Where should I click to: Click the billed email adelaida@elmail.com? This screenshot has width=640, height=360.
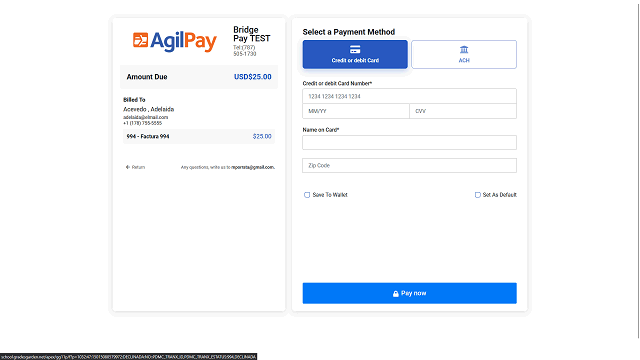tap(146, 117)
